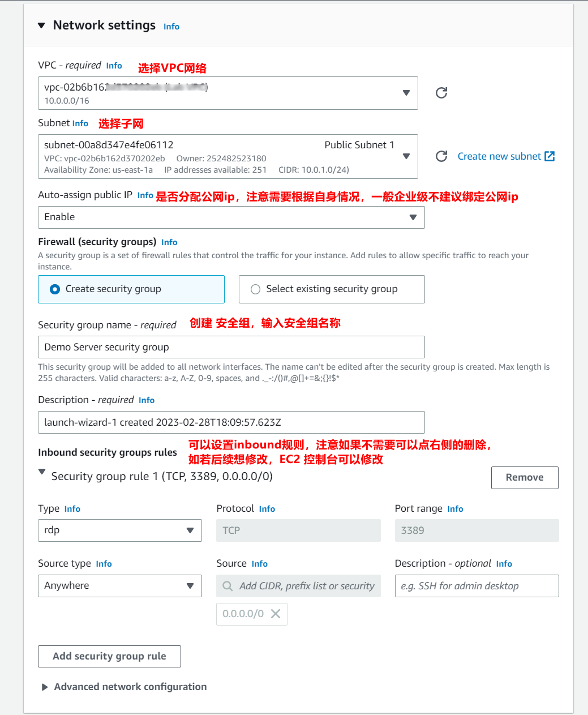Click the Security group name input field
The width and height of the screenshot is (588, 715).
click(231, 347)
